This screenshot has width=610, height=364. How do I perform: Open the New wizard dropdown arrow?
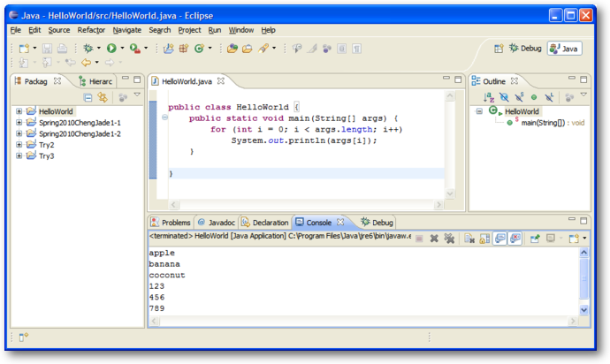[x=34, y=49]
